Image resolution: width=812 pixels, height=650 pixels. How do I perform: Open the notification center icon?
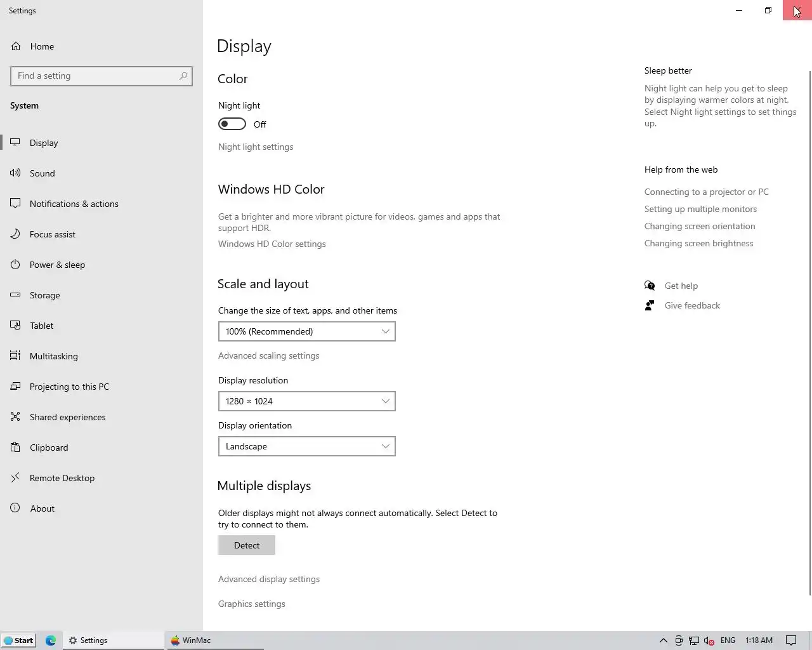pyautogui.click(x=791, y=640)
